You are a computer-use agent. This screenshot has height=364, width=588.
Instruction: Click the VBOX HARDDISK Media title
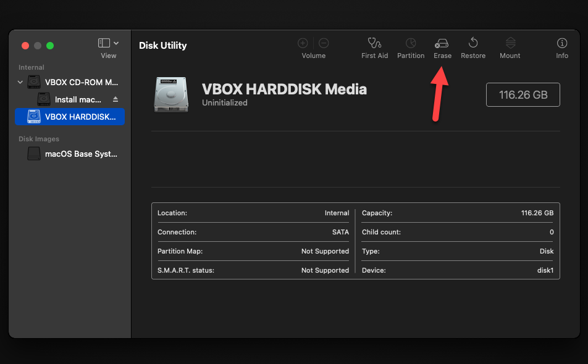284,89
